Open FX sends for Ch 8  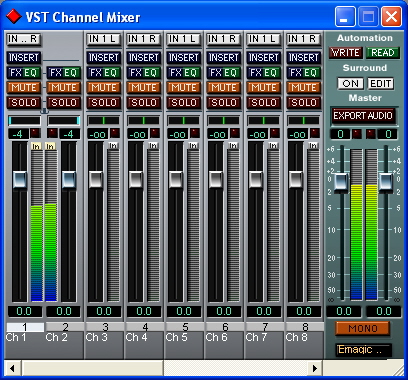point(296,73)
